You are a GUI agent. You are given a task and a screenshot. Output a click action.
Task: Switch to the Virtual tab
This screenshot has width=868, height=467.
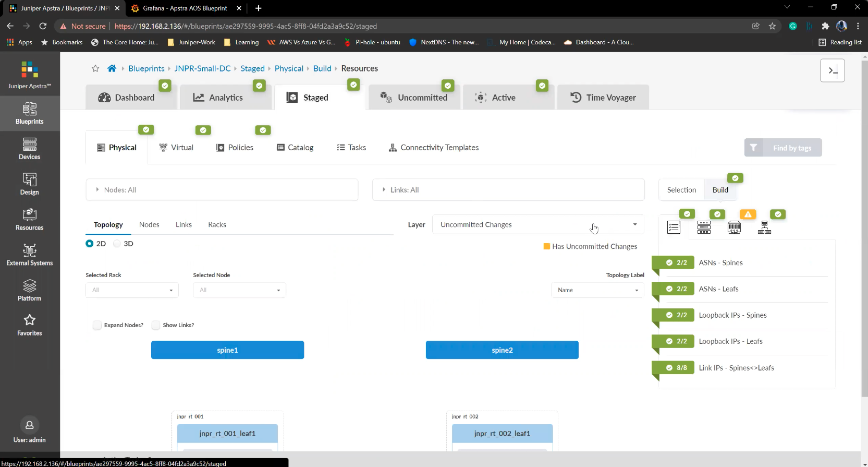point(176,148)
